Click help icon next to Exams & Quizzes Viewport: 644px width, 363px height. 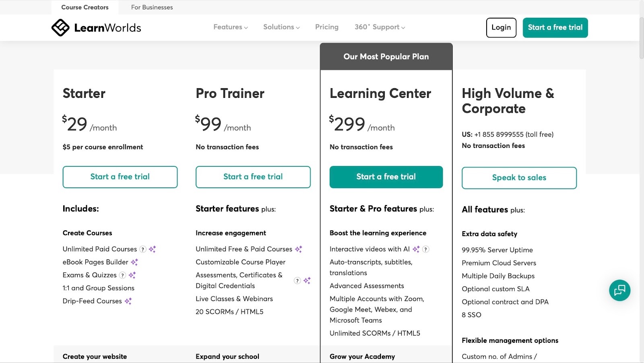(122, 275)
